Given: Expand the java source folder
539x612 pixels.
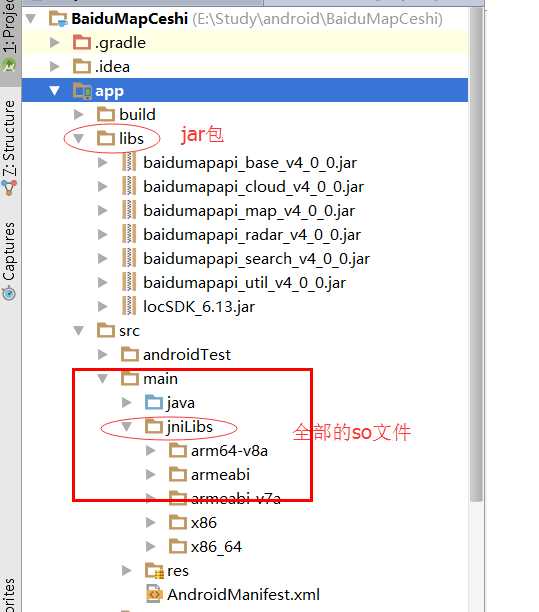Looking at the screenshot, I should (x=126, y=402).
